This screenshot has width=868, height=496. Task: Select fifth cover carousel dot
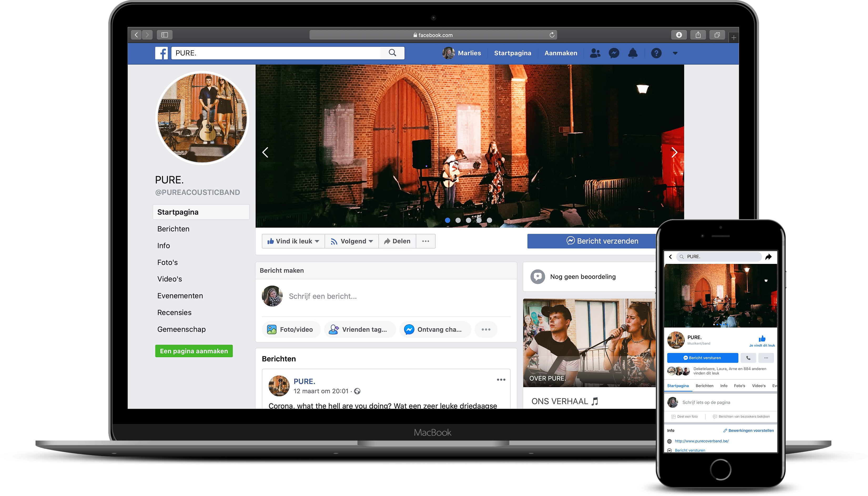(x=489, y=221)
